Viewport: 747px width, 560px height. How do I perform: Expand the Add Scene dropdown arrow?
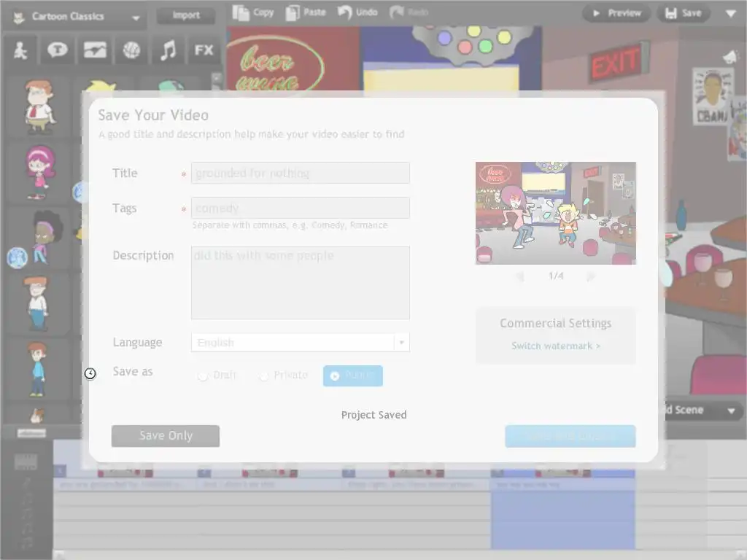click(731, 411)
